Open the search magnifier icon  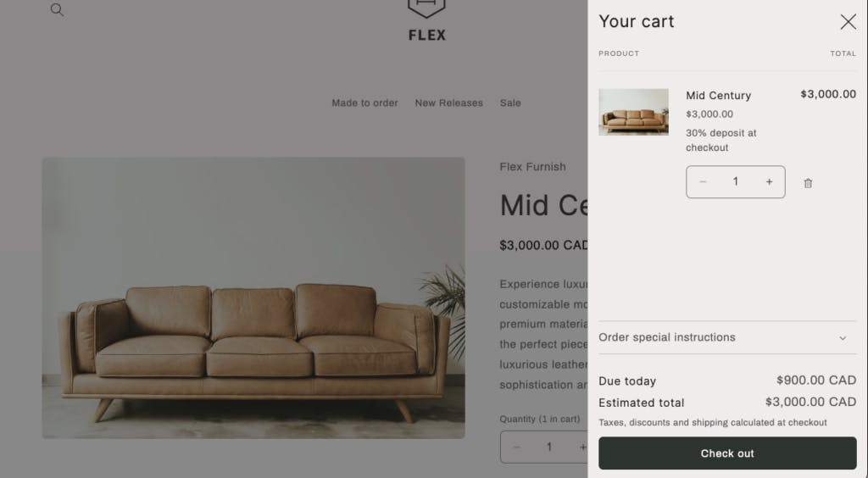click(57, 10)
